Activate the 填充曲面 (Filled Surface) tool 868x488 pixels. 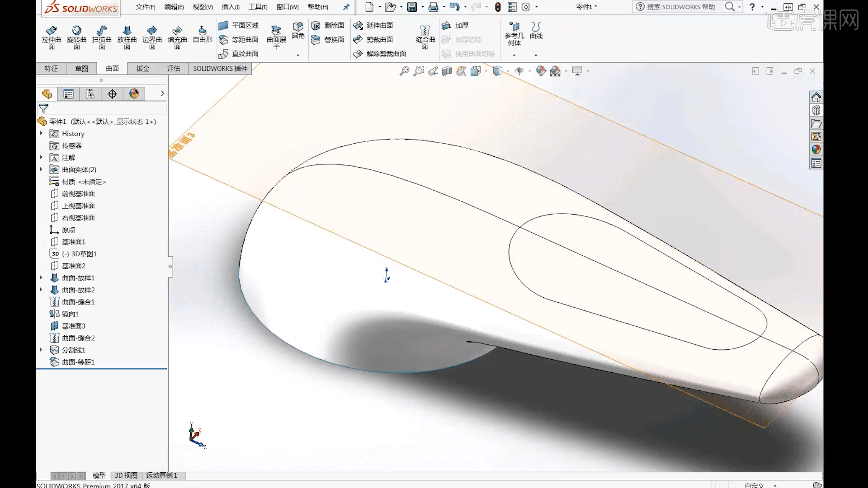point(177,37)
